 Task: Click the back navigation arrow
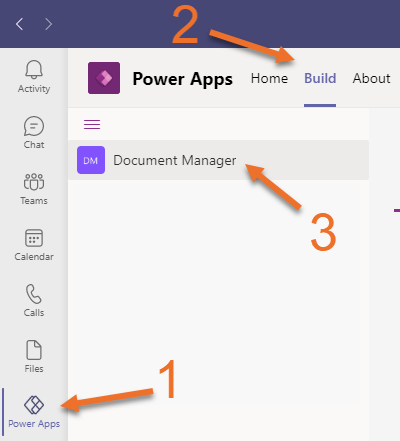pos(19,24)
